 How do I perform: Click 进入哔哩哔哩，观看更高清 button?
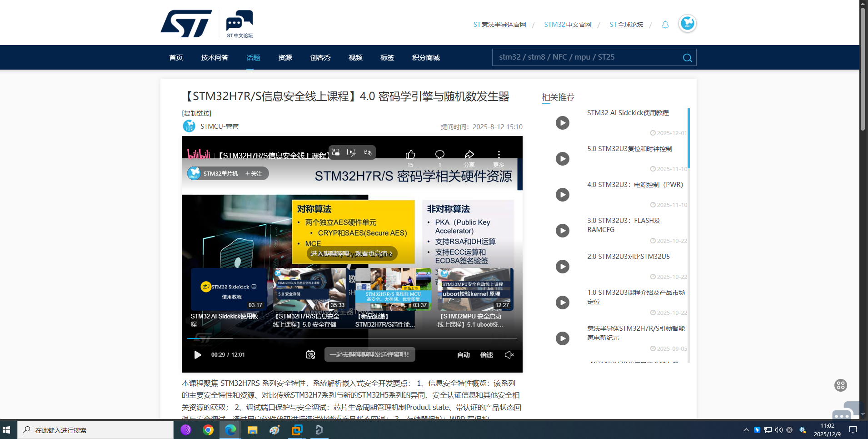tap(352, 253)
